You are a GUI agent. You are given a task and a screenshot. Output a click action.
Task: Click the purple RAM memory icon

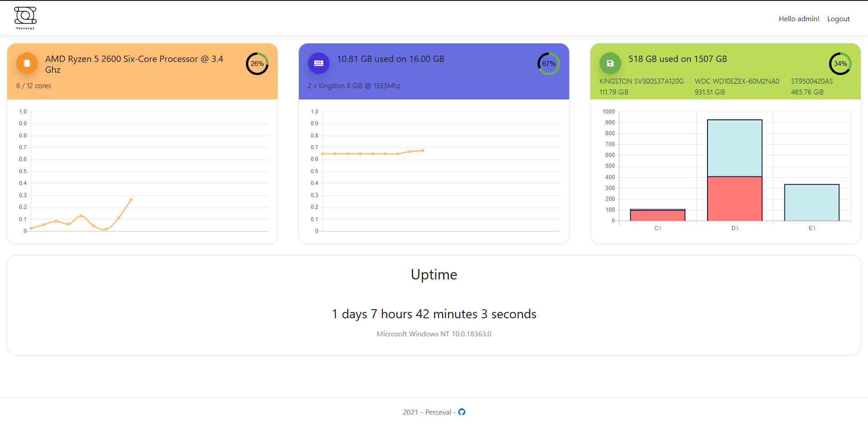[x=319, y=63]
